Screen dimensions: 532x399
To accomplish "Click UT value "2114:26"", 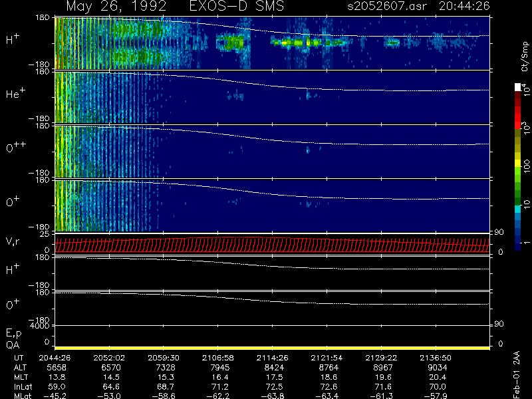I will tap(272, 358).
